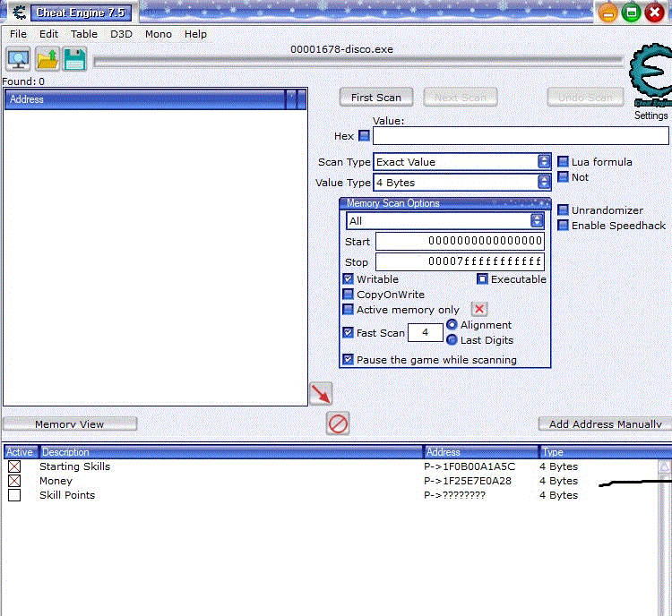Click the scan progress bar
This screenshot has width=672, height=616.
[x=358, y=63]
